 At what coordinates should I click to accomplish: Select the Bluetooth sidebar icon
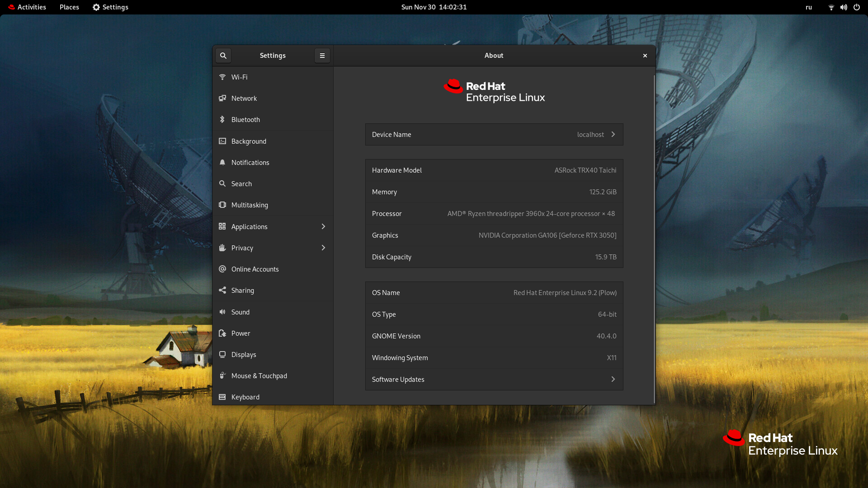point(222,119)
